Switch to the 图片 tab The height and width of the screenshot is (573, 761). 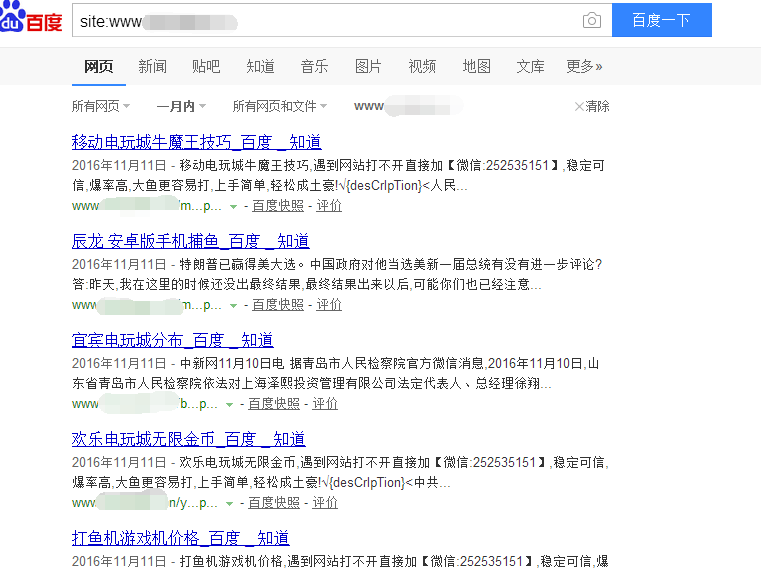pos(368,67)
